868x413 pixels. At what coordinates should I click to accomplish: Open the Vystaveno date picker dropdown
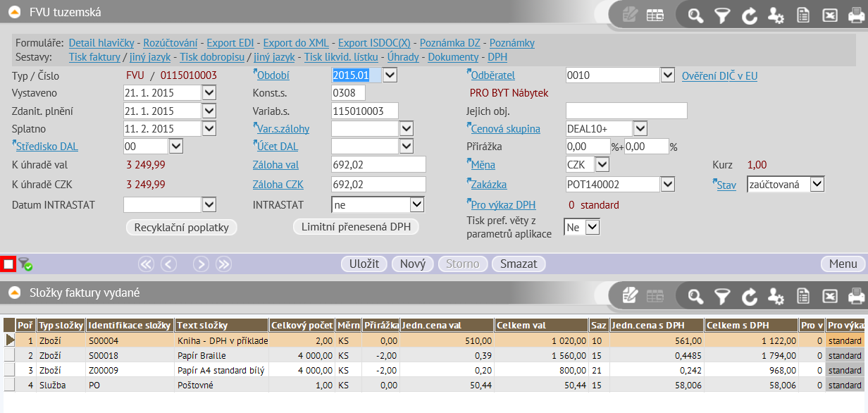(209, 92)
